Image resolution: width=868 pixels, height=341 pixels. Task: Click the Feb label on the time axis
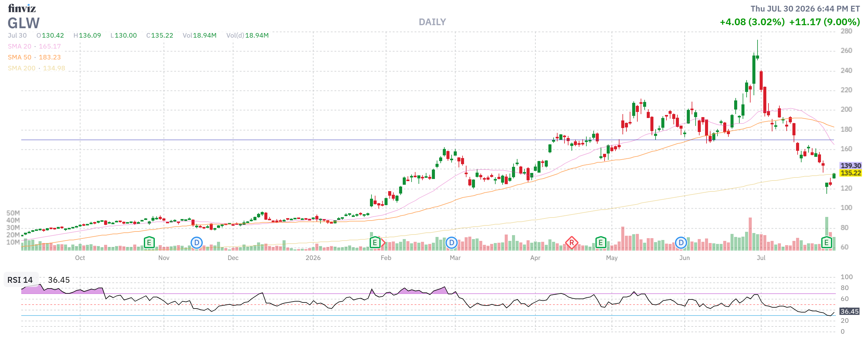pos(386,258)
